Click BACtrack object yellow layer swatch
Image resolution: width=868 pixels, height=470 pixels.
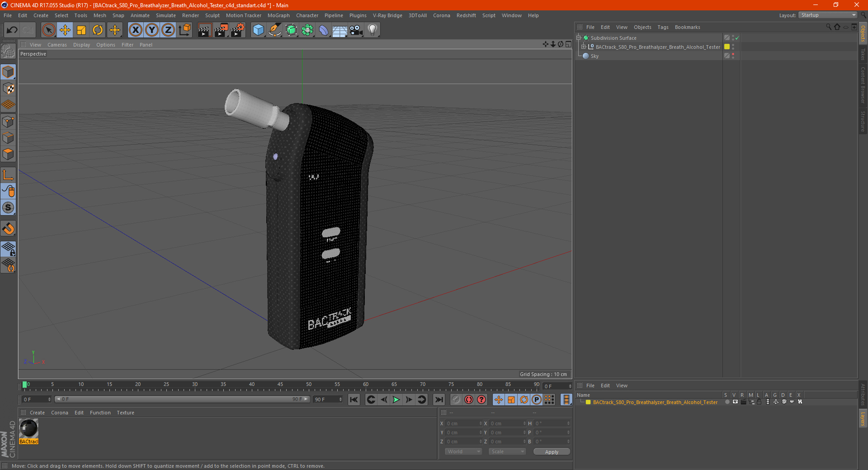pyautogui.click(x=727, y=47)
